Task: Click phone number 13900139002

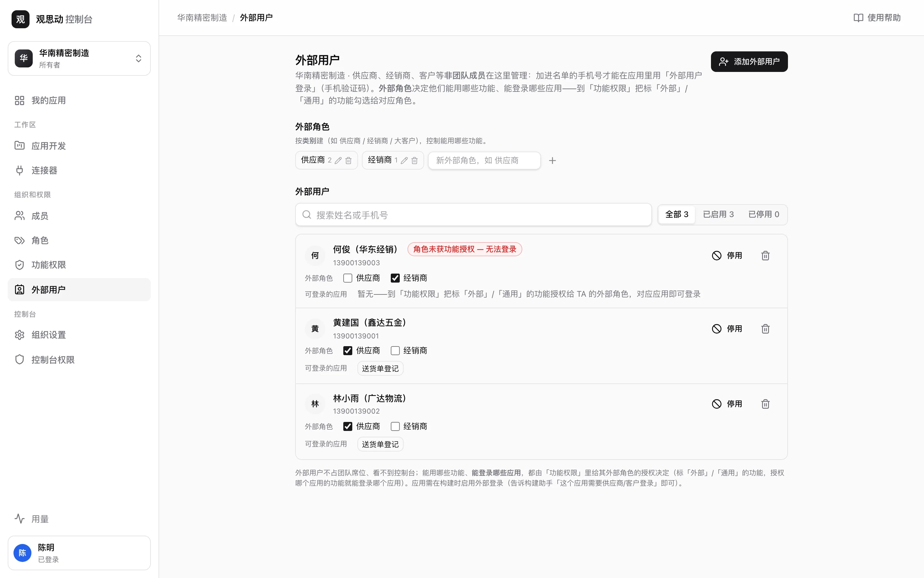Action: coord(356,411)
